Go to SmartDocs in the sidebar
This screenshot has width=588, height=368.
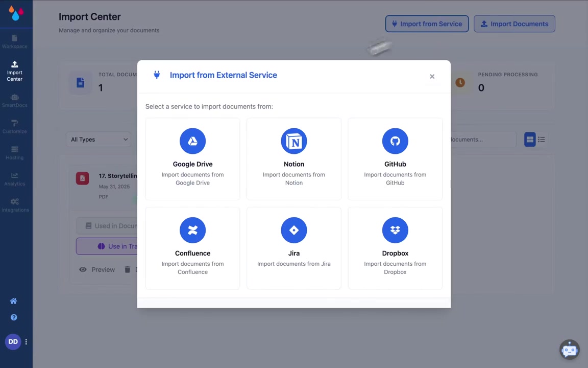click(15, 101)
